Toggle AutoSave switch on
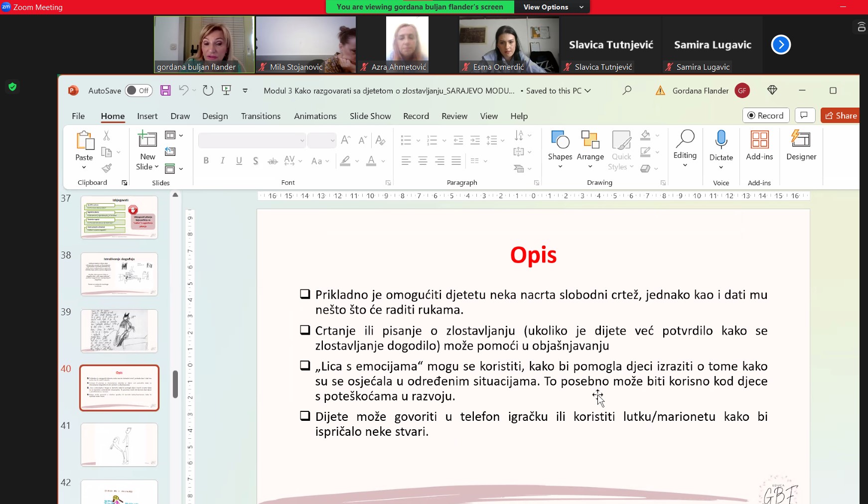This screenshot has height=504, width=868. tap(138, 91)
